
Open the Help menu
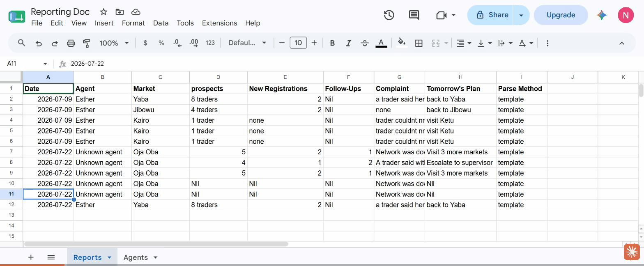click(x=253, y=23)
